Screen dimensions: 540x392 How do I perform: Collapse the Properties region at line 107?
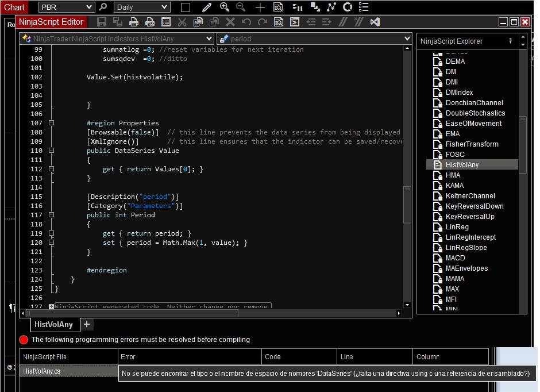(51, 123)
